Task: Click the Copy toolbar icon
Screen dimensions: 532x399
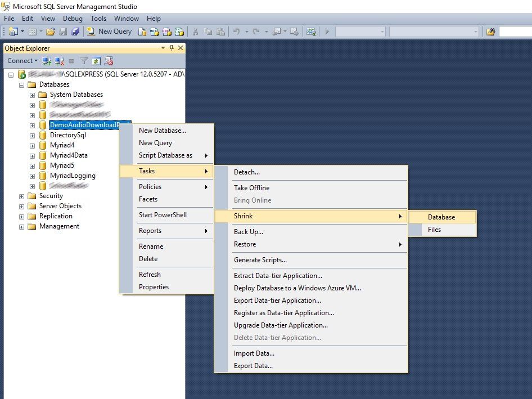Action: tap(208, 32)
